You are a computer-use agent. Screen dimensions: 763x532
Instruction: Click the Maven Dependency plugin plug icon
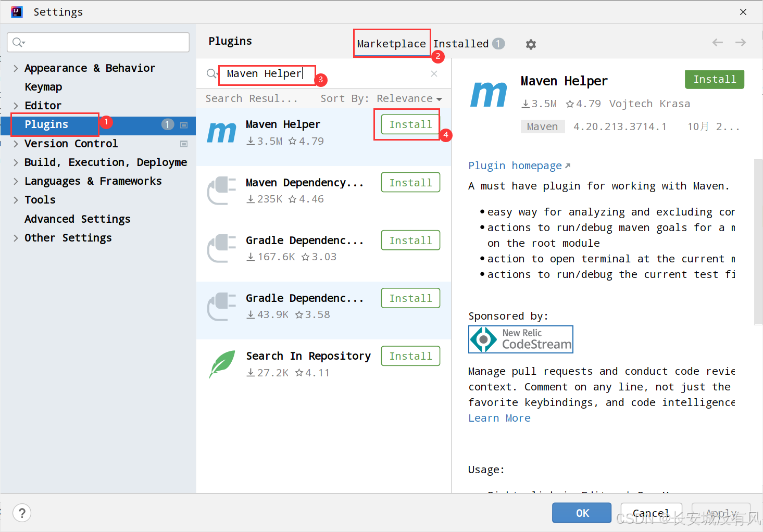click(x=222, y=191)
